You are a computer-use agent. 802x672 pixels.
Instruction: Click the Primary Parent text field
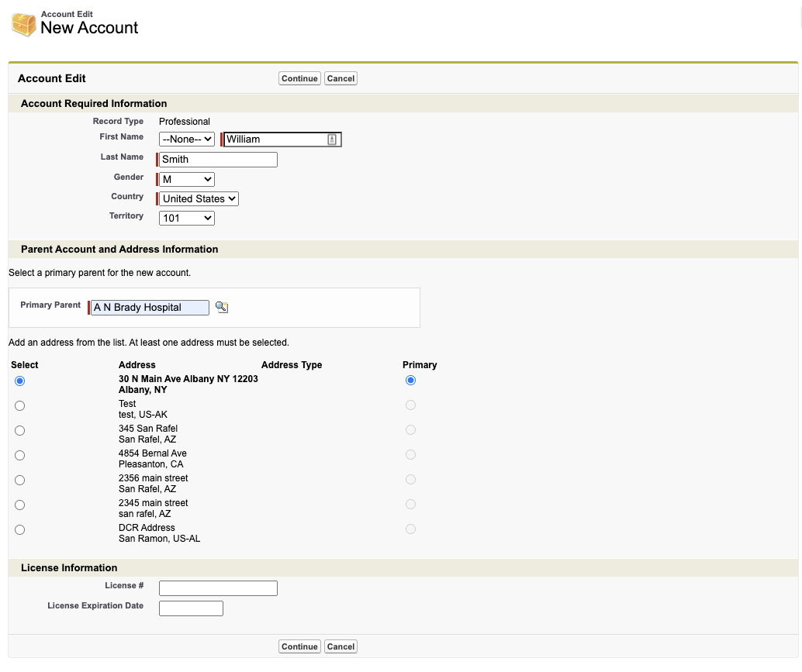pyautogui.click(x=150, y=308)
